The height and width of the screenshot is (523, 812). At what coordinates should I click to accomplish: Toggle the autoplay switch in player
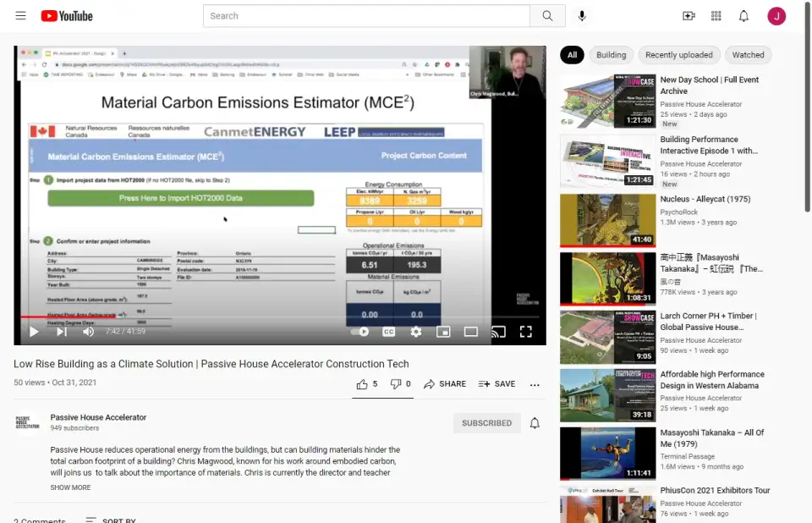point(359,332)
